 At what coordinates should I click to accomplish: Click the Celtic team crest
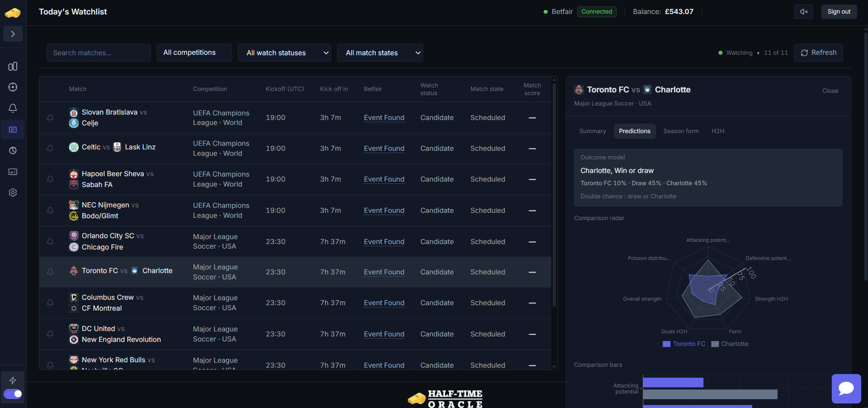point(74,147)
